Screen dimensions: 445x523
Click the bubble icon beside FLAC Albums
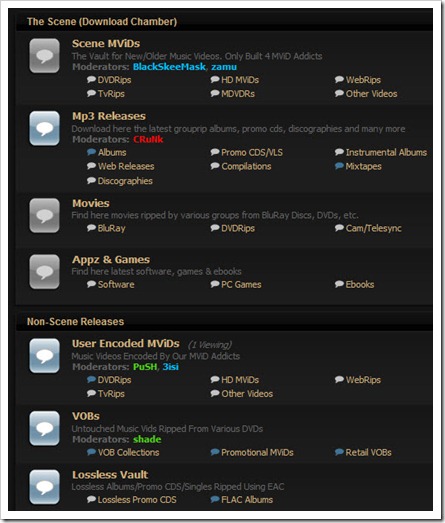pyautogui.click(x=215, y=499)
